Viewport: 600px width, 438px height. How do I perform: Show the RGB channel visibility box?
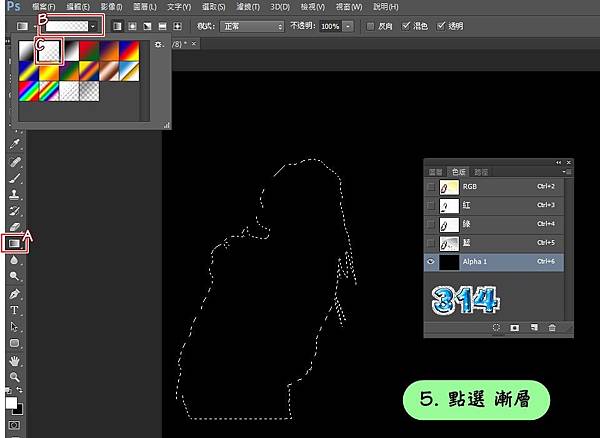click(x=431, y=187)
